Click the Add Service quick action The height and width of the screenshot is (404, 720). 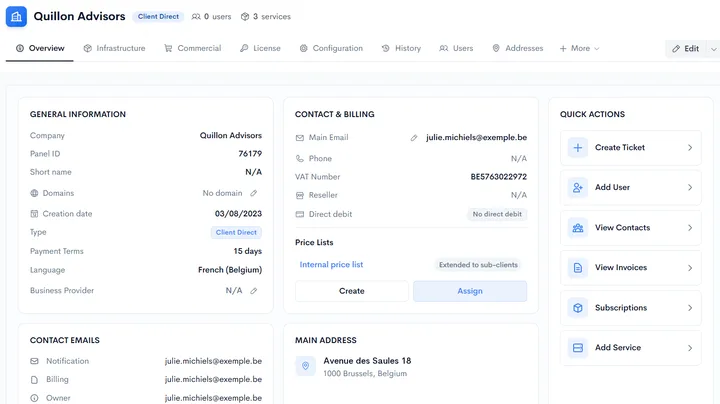coord(630,348)
